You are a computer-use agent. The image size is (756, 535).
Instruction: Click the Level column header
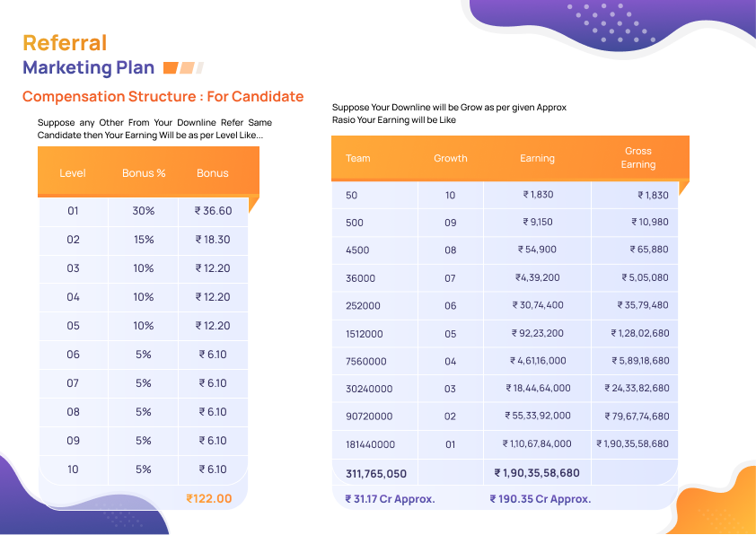click(73, 173)
